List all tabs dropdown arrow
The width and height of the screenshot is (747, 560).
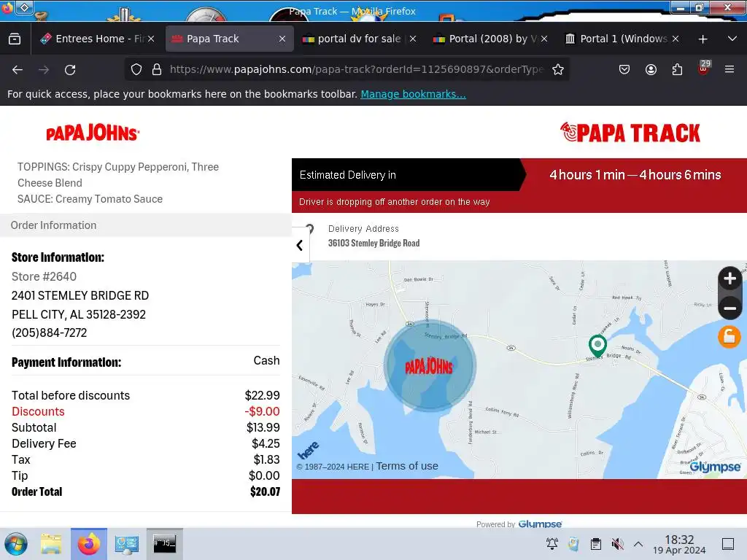(732, 39)
